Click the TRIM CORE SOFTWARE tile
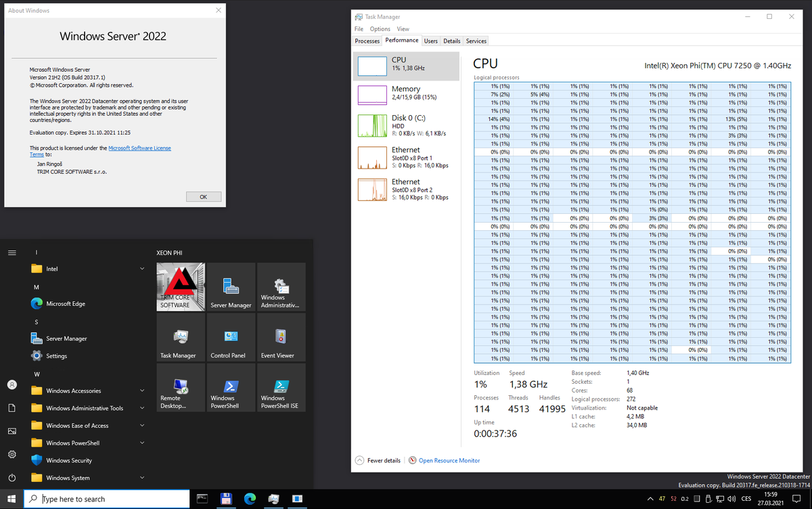Screen dimensions: 812x509 point(181,288)
